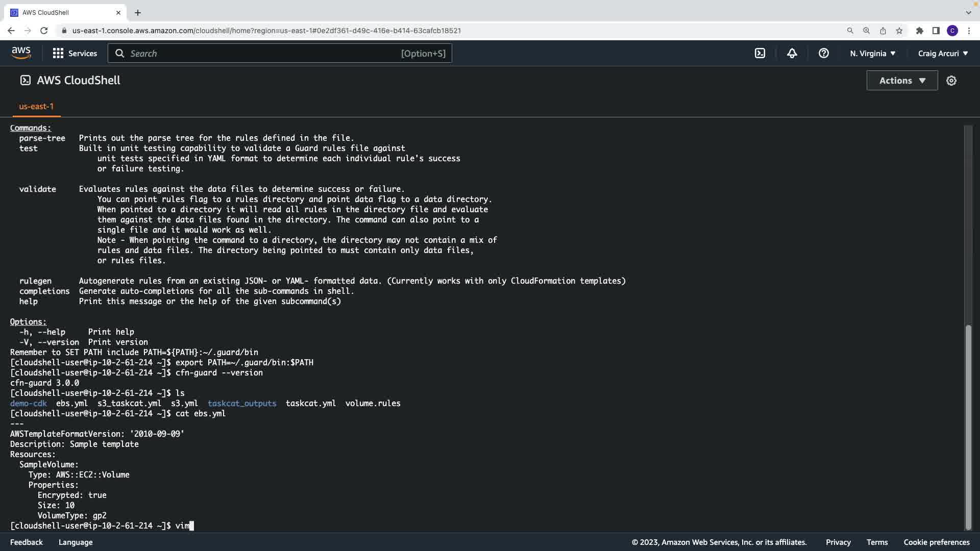The image size is (980, 551).
Task: Bookmark page with star icon
Action: [899, 31]
